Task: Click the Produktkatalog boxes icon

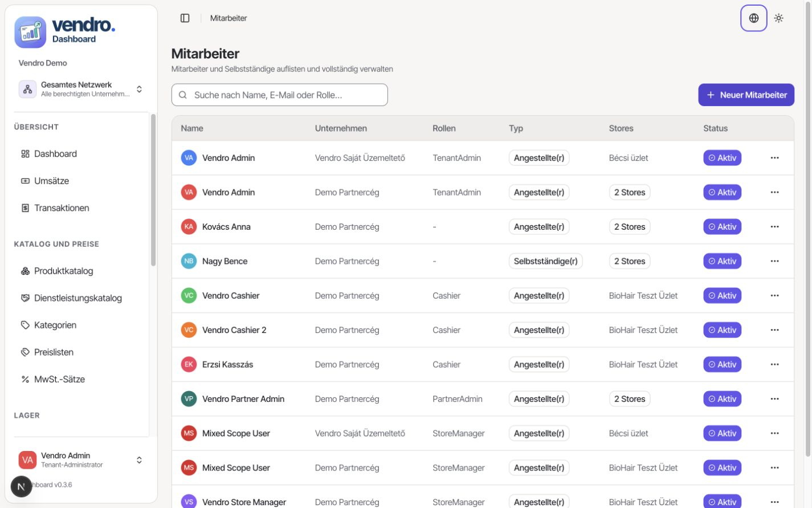Action: coord(25,271)
